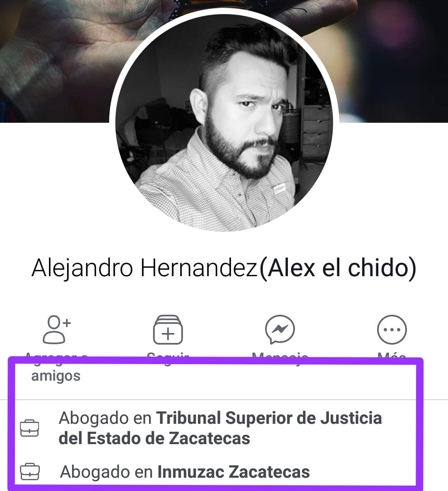
Task: Tap the Follow stacked-plus icon
Action: click(x=168, y=330)
